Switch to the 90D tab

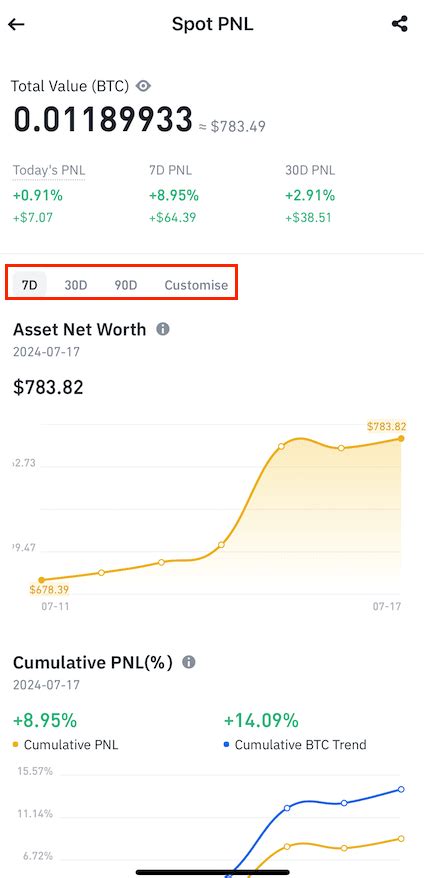coord(125,285)
